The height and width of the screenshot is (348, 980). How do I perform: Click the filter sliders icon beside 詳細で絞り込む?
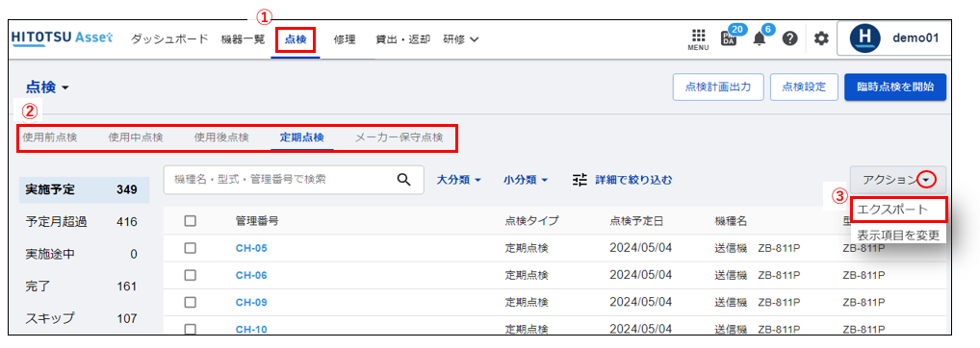pos(580,180)
